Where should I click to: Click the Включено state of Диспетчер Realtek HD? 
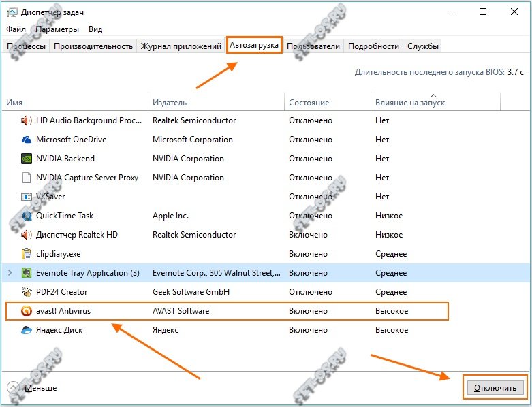click(x=308, y=235)
